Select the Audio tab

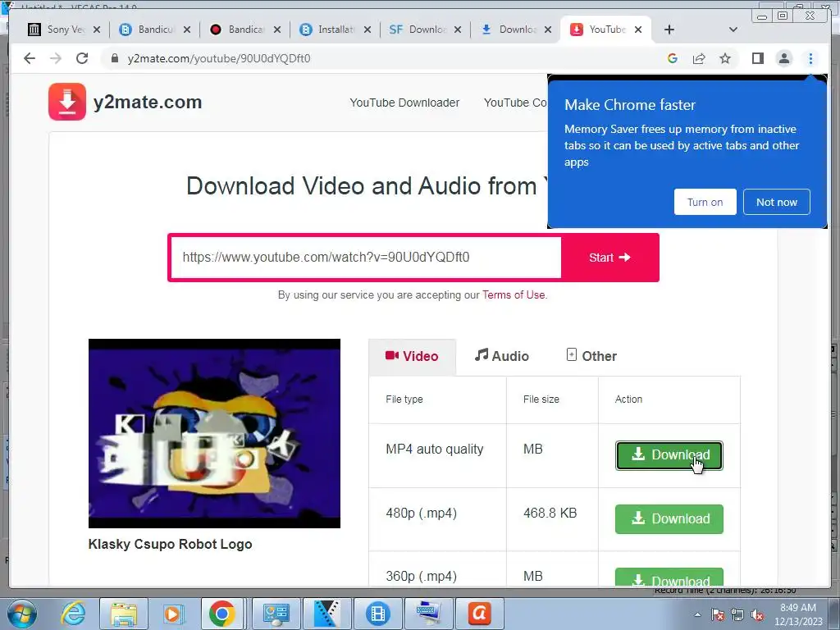point(502,356)
